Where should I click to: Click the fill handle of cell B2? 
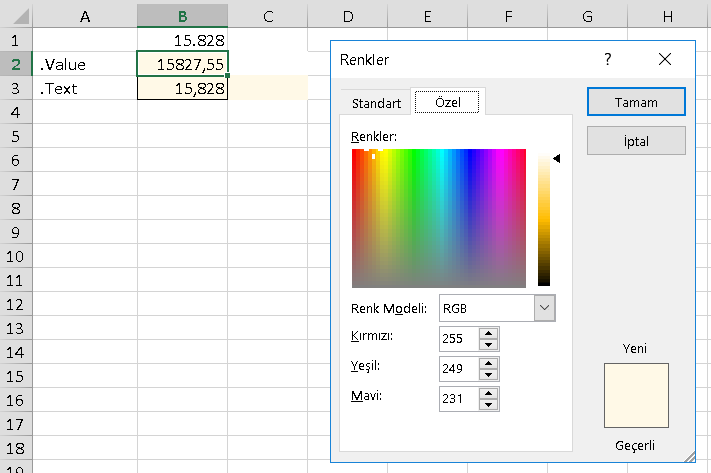click(227, 76)
